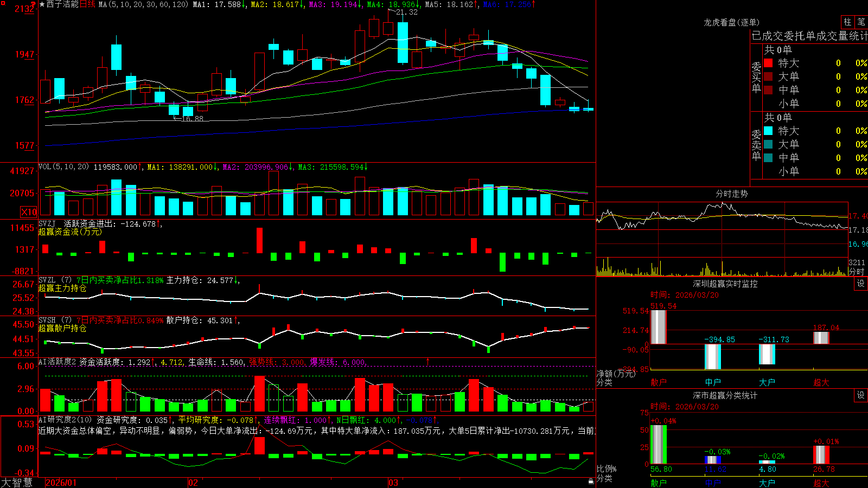Image resolution: width=868 pixels, height=488 pixels.
Task: Change the 日线 period label
Action: coord(88,4)
